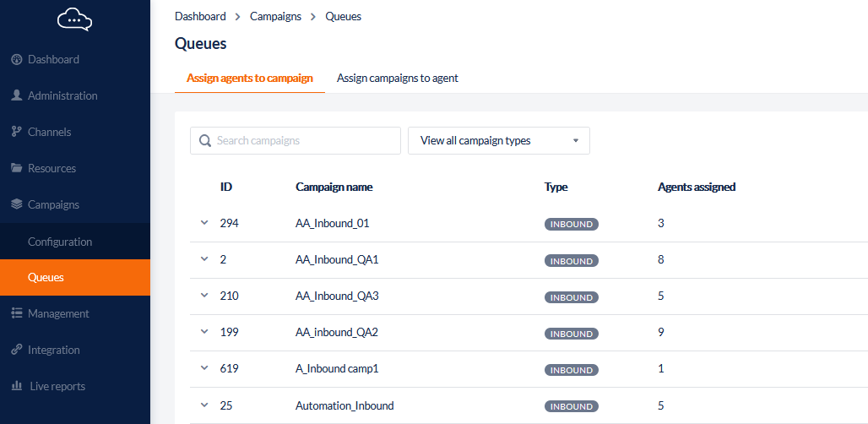868x424 pixels.
Task: Click the Management list icon
Action: [16, 313]
